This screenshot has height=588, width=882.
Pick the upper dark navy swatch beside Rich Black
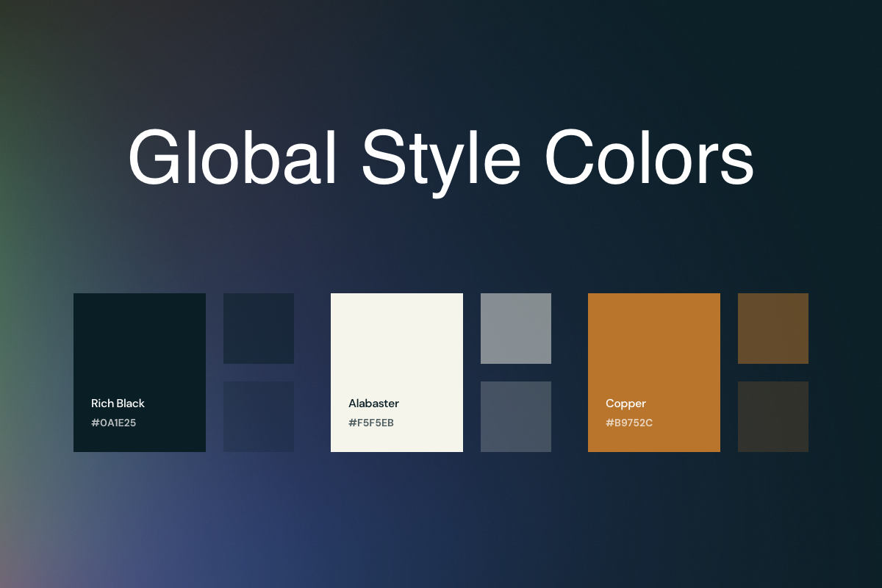259,329
